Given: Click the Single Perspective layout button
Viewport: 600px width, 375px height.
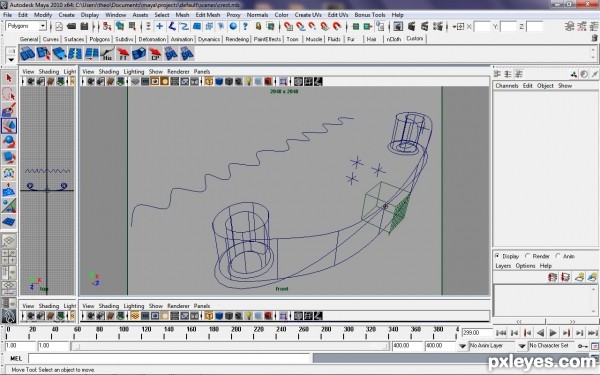Looking at the screenshot, I should pos(9,241).
